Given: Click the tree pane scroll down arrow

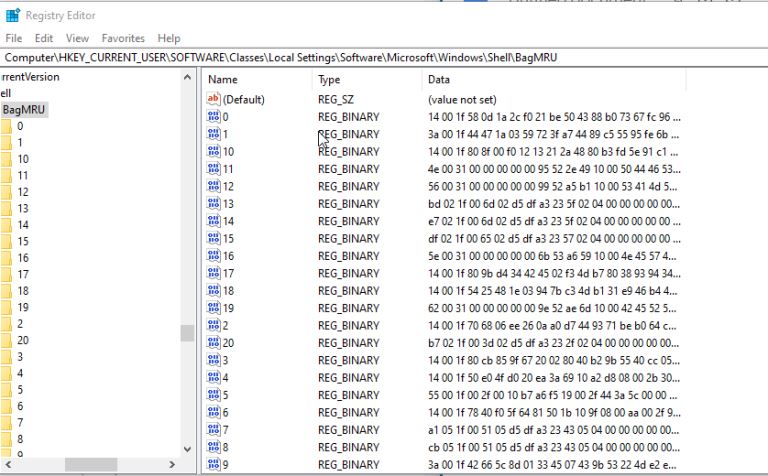Looking at the screenshot, I should coord(187,449).
